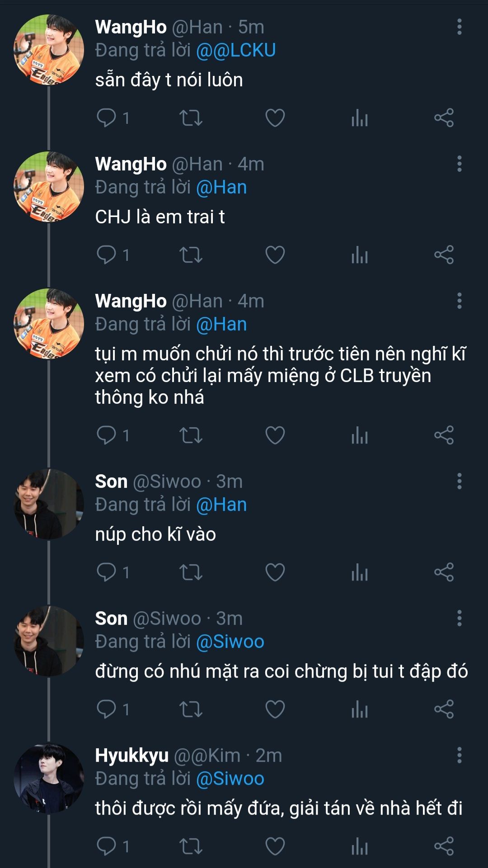Open more options on Hyukkyu's tweet

coord(459,755)
